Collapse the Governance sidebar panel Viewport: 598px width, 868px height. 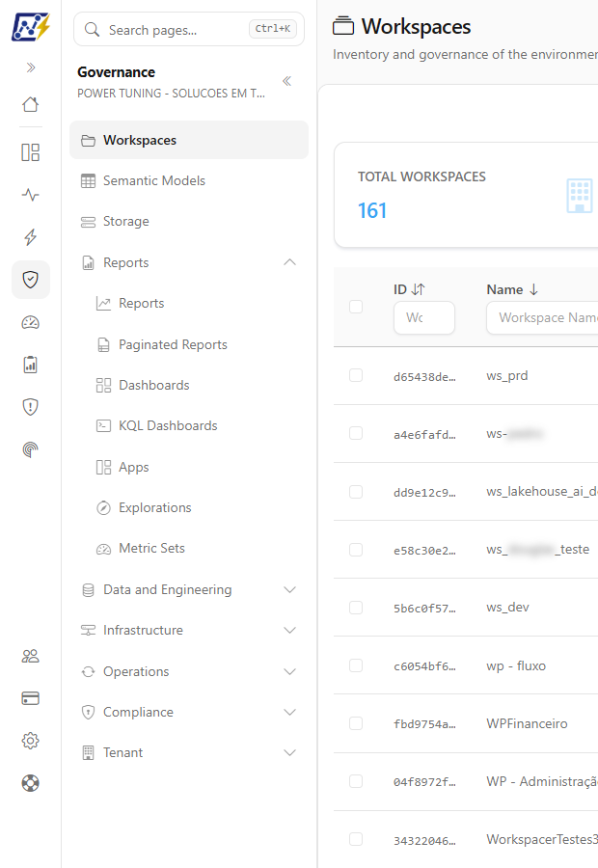(x=286, y=81)
